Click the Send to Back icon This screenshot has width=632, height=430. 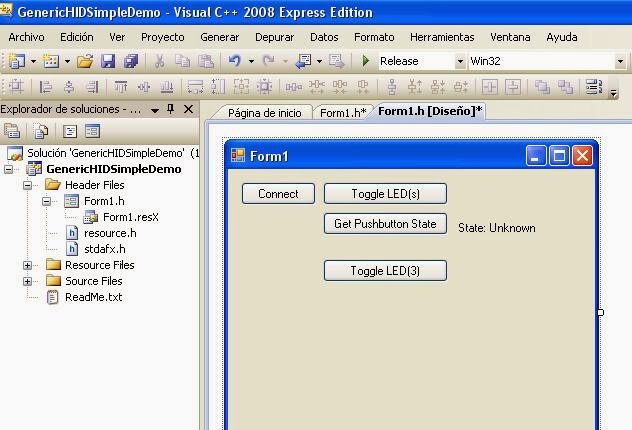click(x=565, y=87)
